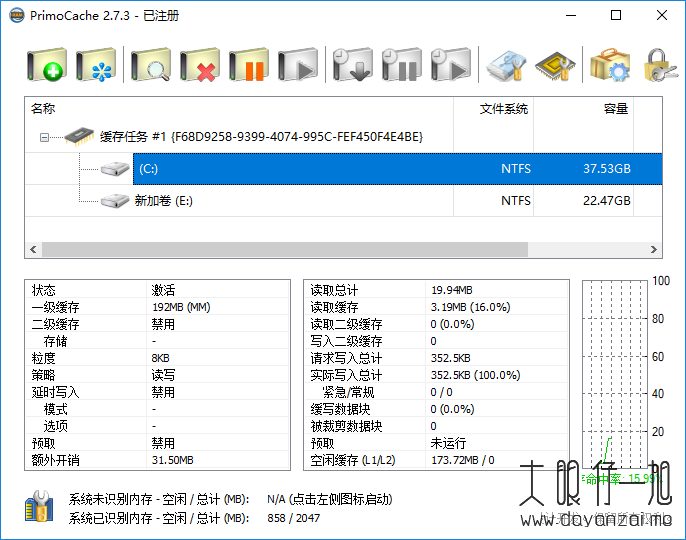Screen dimensions: 686x540
Task: Click the 858 / 2047 memory value
Action: [x=294, y=518]
